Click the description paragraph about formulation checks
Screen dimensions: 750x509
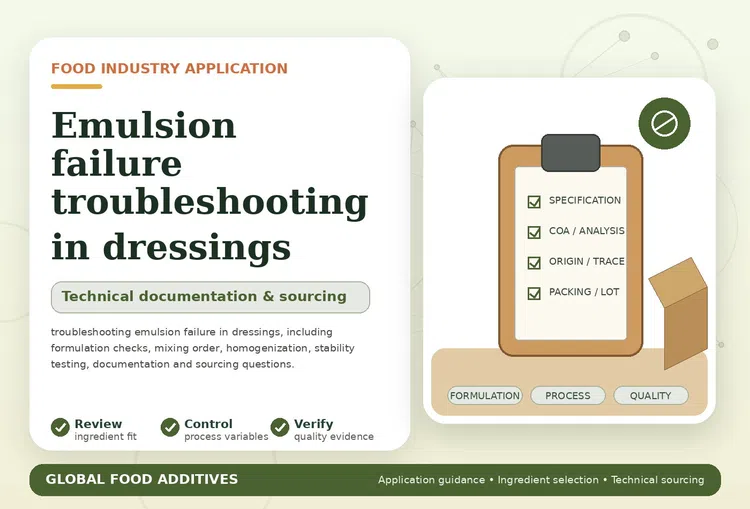(203, 348)
